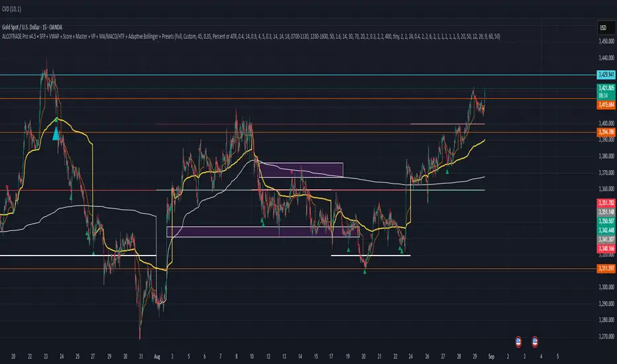Viewport: 617px width, 364px height.
Task: Click the 26 date label on time axis
Action: 427,357
